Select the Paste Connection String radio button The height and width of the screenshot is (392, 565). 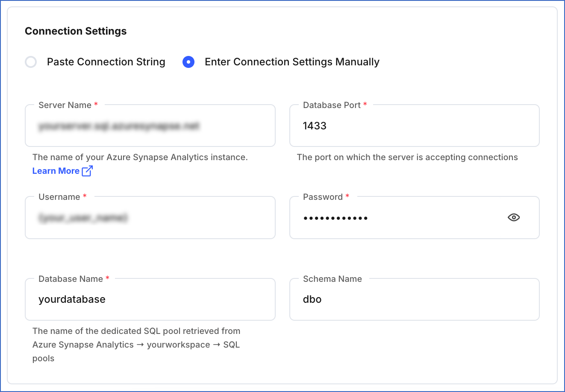pos(30,62)
